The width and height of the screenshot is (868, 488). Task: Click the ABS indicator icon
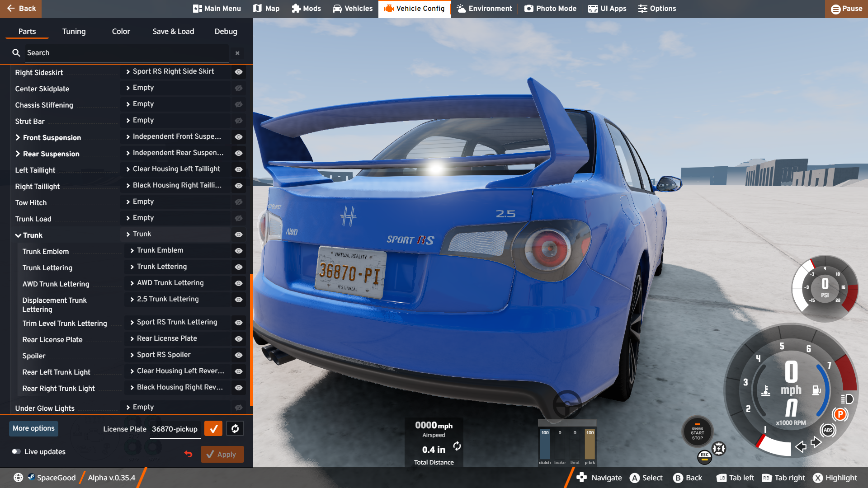tap(828, 430)
